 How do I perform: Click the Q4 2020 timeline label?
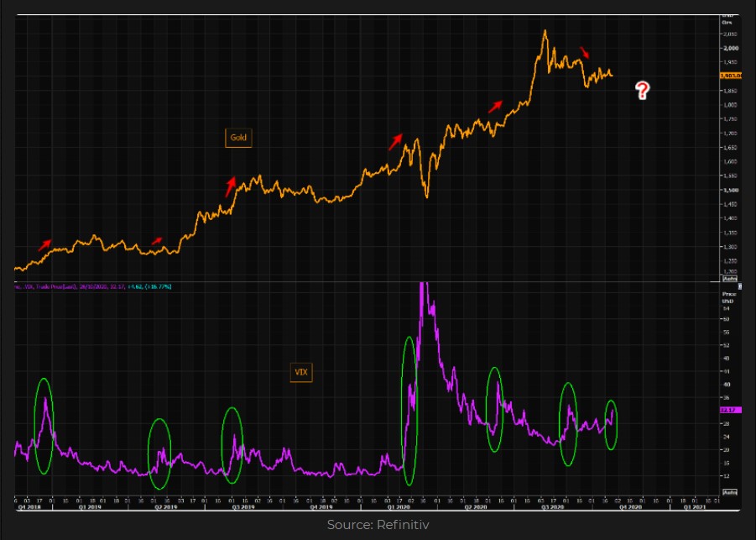click(630, 507)
